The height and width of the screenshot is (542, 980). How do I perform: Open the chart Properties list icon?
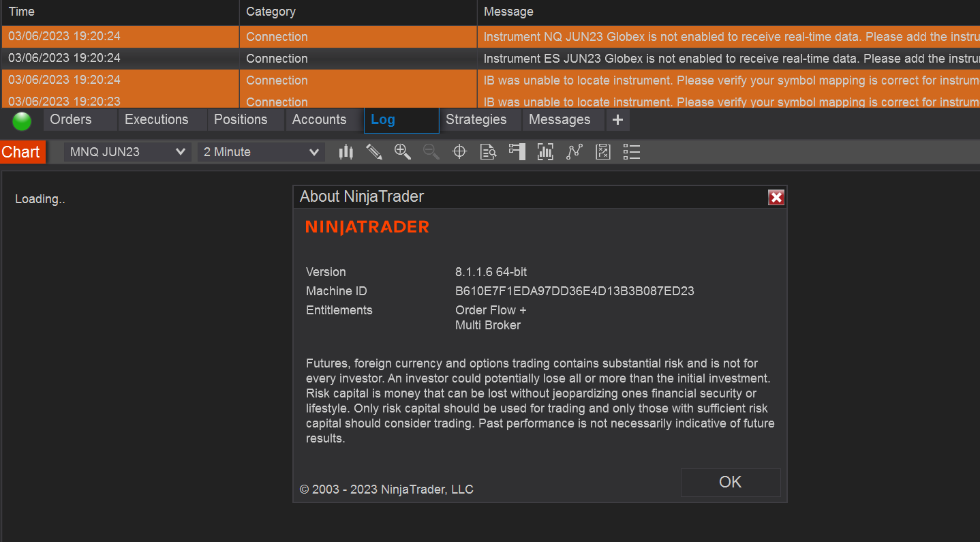point(632,152)
